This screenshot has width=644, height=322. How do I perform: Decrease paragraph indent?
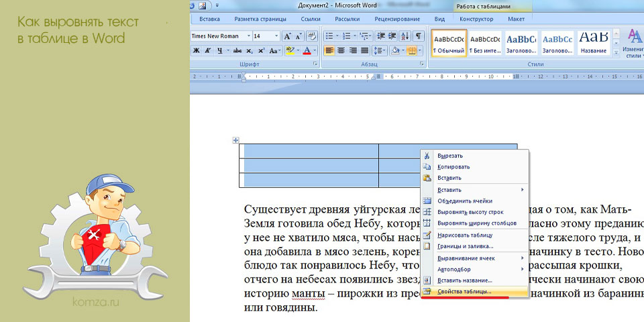381,36
